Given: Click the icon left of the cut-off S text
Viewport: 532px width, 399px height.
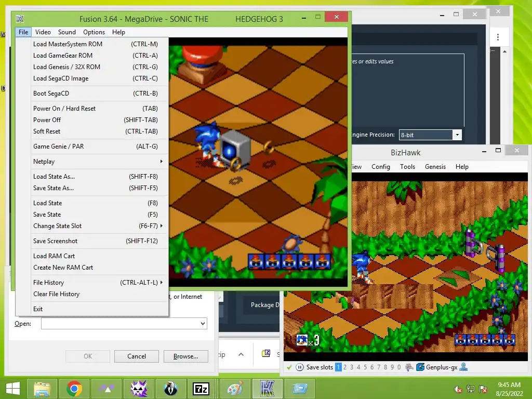Looking at the screenshot, I should 266,353.
